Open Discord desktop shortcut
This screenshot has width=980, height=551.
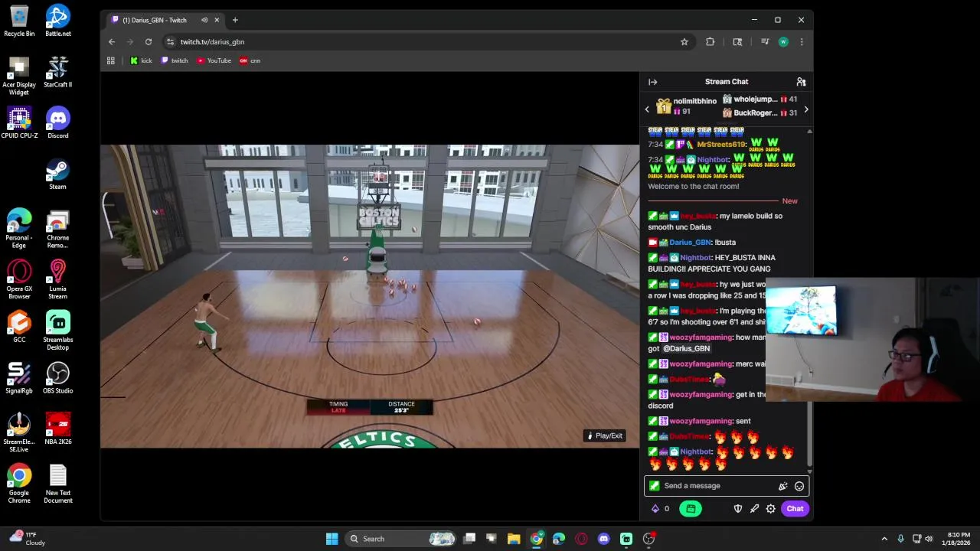pos(57,122)
